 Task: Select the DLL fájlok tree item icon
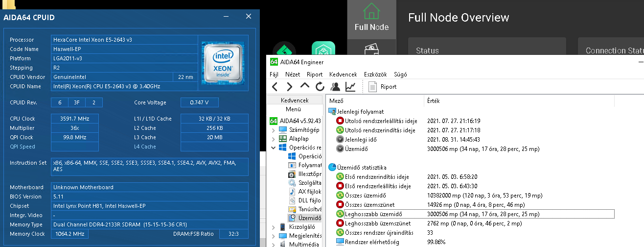[x=292, y=200]
